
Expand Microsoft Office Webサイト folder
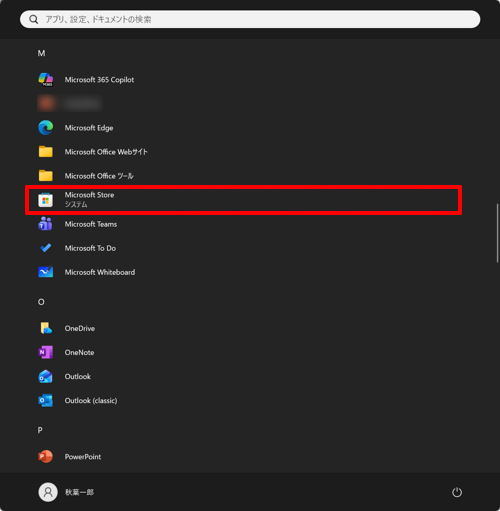point(93,152)
